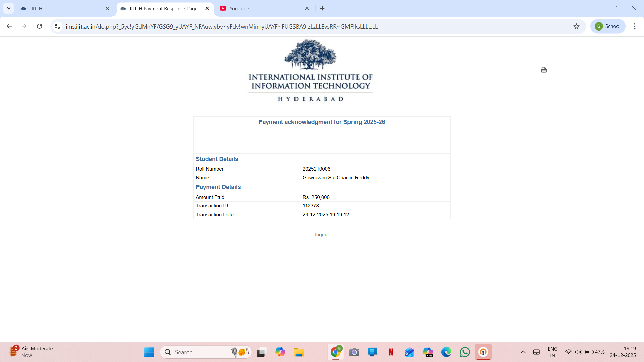
Task: Open File Explorer from the taskbar
Action: [x=299, y=352]
